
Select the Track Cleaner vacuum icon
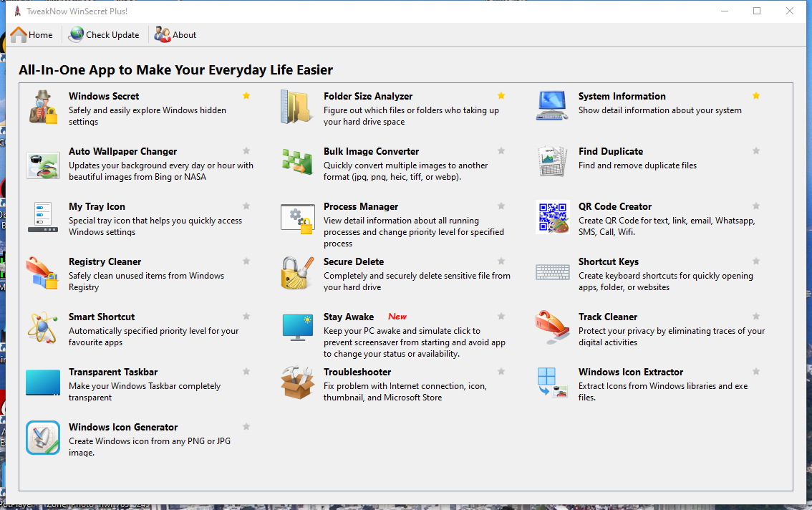point(552,328)
